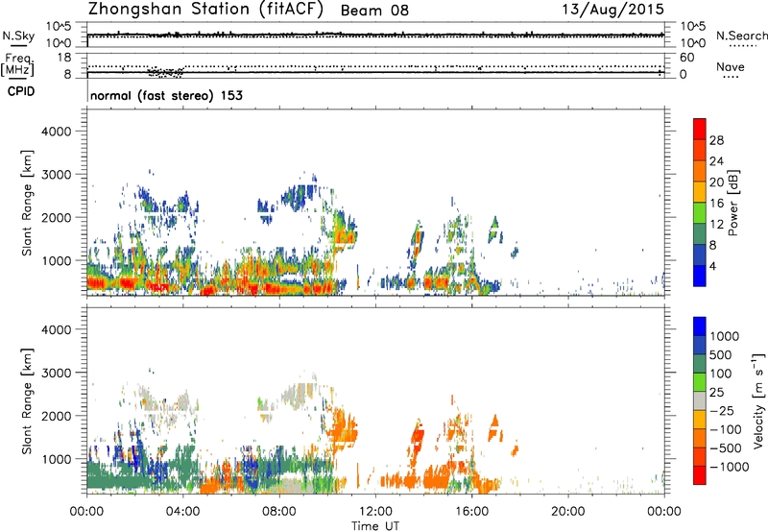Click the 'Zhongshan Station (fitACF)' title
The image size is (768, 532).
point(205,10)
